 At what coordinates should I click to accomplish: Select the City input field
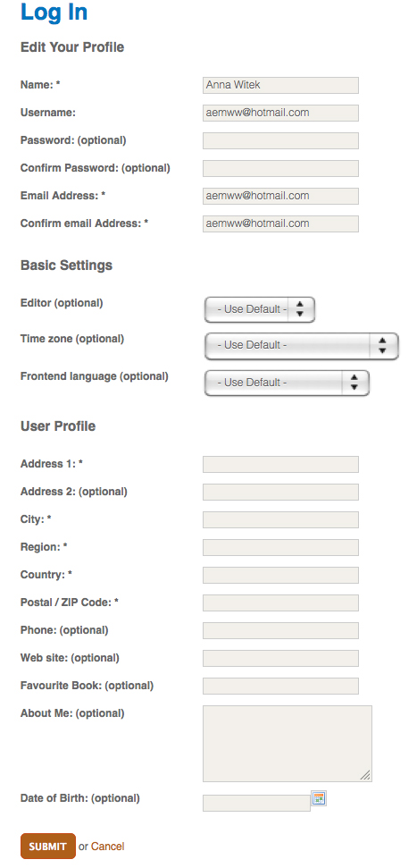(280, 519)
